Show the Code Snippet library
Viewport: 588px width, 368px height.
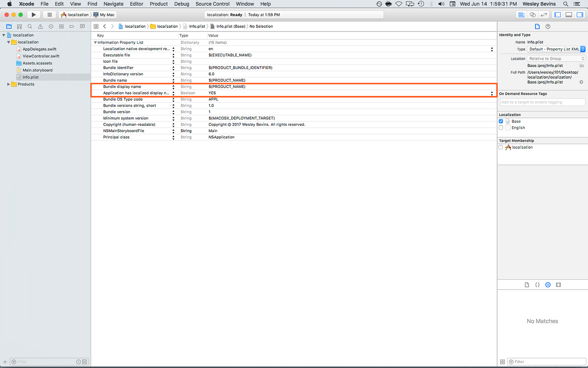pos(537,285)
